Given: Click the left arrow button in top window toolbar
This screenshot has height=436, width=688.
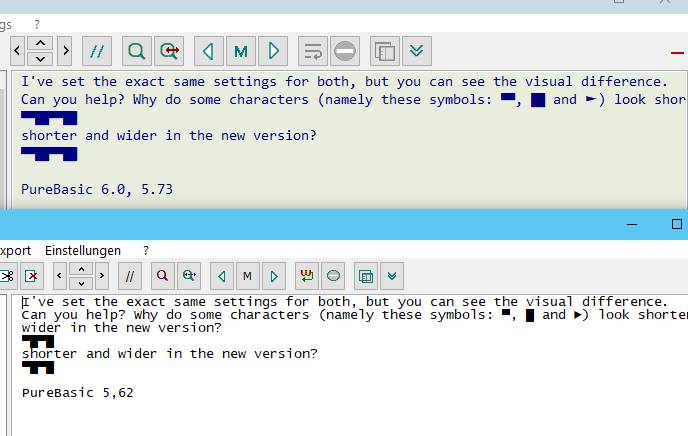Looking at the screenshot, I should click(x=17, y=51).
